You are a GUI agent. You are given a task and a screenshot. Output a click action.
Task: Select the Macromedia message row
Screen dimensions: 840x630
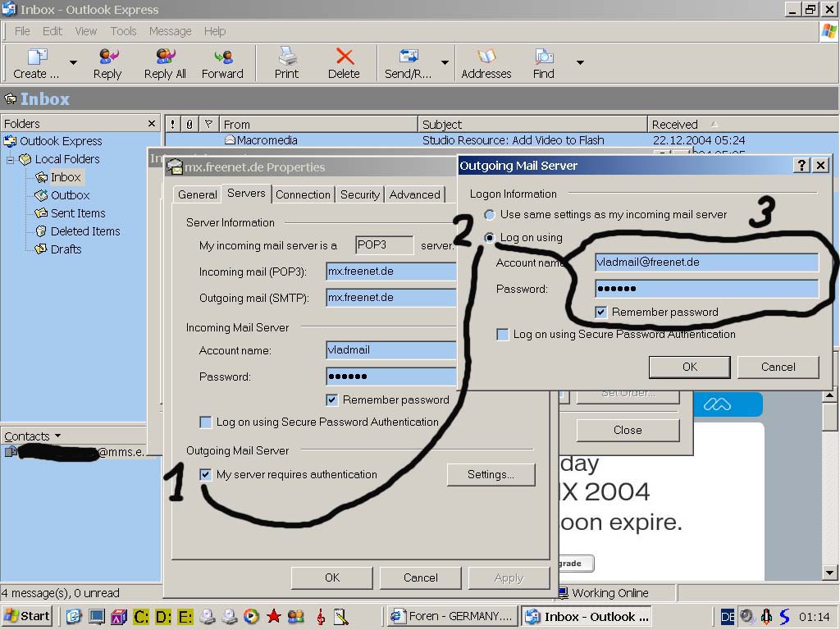click(501, 140)
